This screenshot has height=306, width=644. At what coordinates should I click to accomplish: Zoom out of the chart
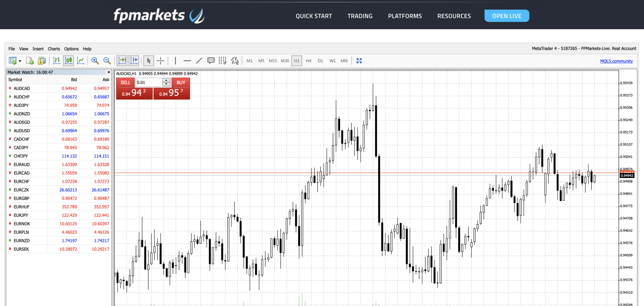point(107,61)
